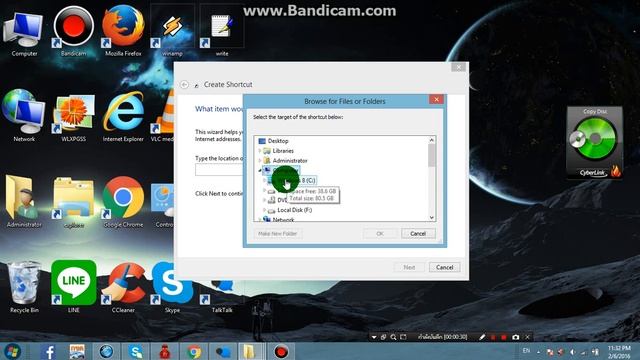Launch the Google Chrome desktop shortcut
The image size is (640, 360).
click(x=123, y=202)
